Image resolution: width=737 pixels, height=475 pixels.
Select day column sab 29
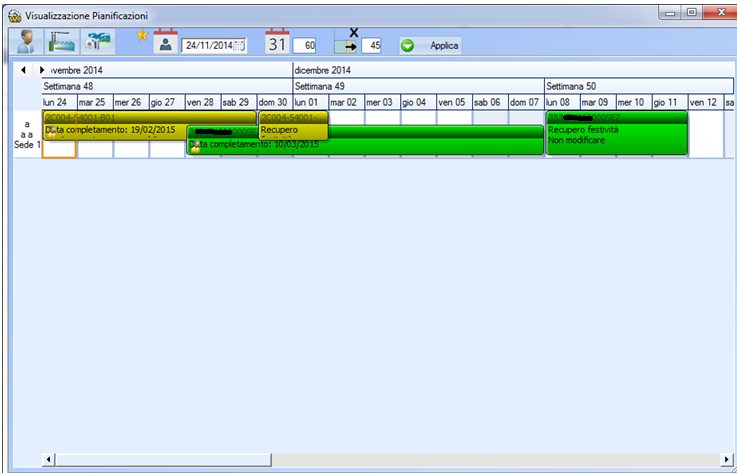pyautogui.click(x=239, y=102)
